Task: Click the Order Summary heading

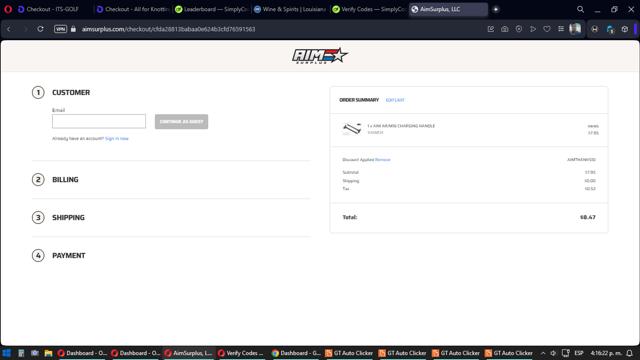Action: pyautogui.click(x=359, y=100)
